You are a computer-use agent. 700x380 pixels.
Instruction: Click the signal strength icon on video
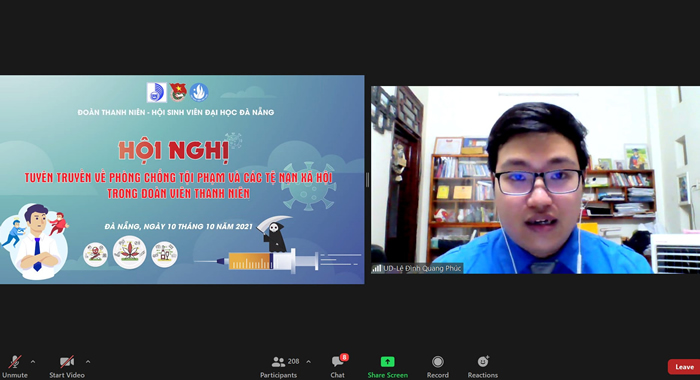pos(377,268)
